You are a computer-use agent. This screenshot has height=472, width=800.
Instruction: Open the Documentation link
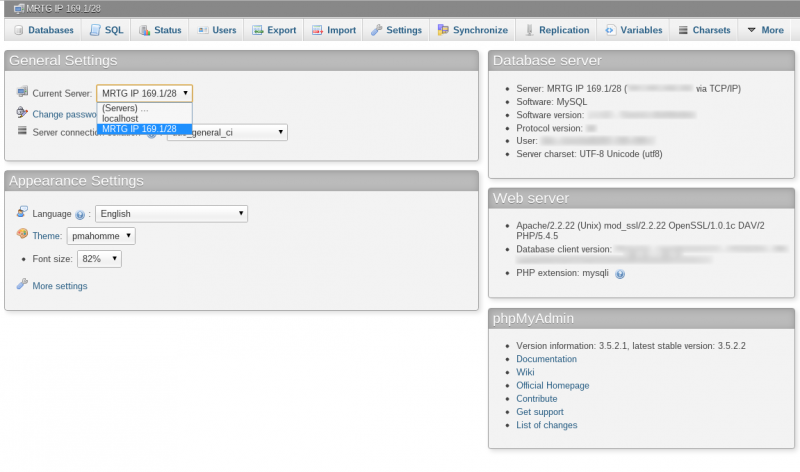pyautogui.click(x=546, y=359)
